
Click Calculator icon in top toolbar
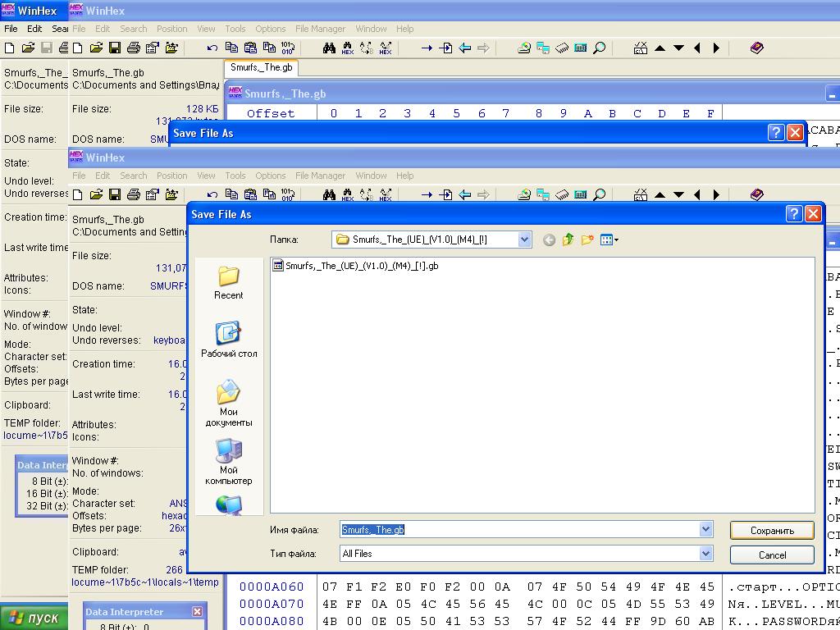580,48
